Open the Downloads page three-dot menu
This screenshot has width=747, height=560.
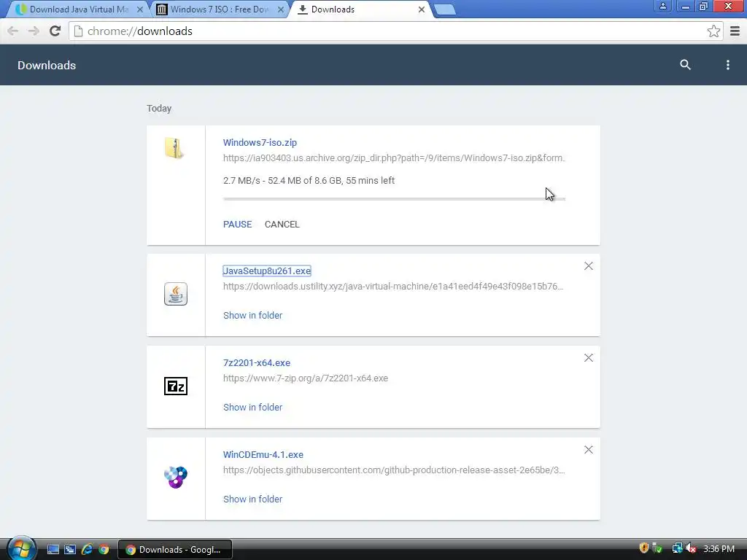(727, 65)
